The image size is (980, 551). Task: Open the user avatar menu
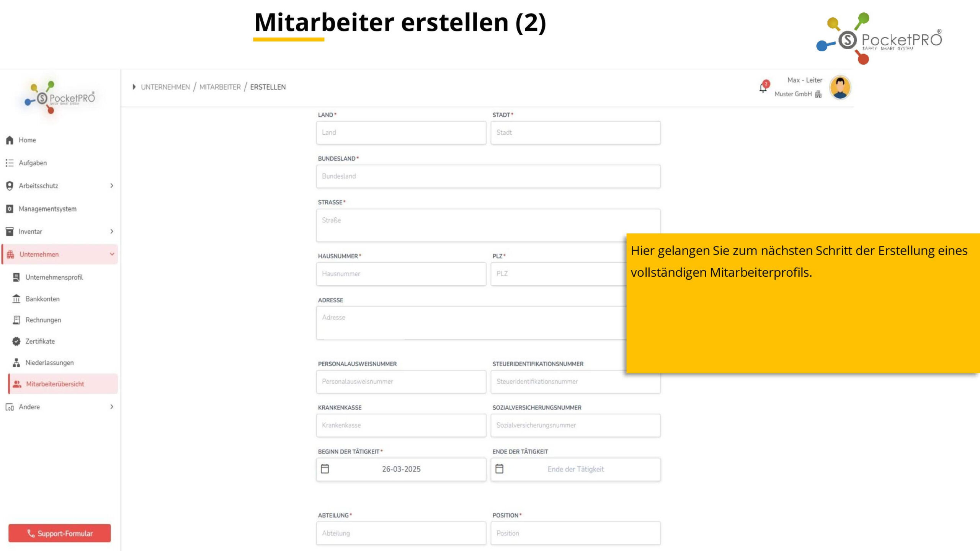tap(840, 88)
